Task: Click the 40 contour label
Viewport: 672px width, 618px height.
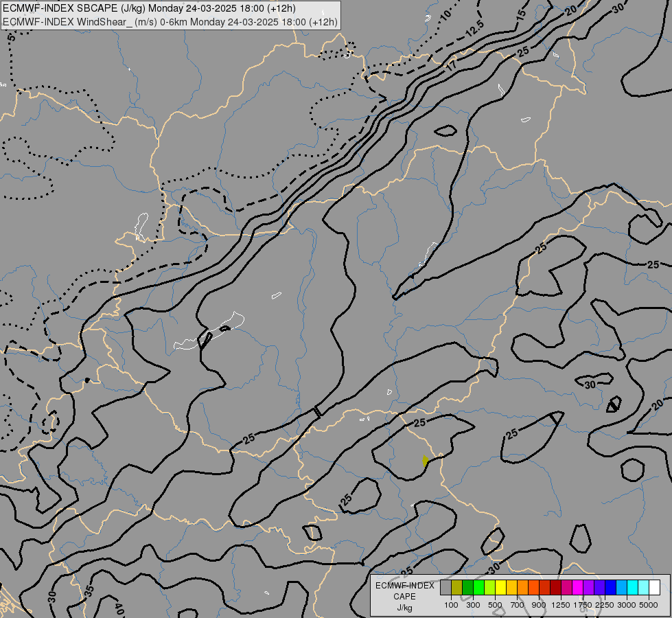Action: tap(119, 609)
